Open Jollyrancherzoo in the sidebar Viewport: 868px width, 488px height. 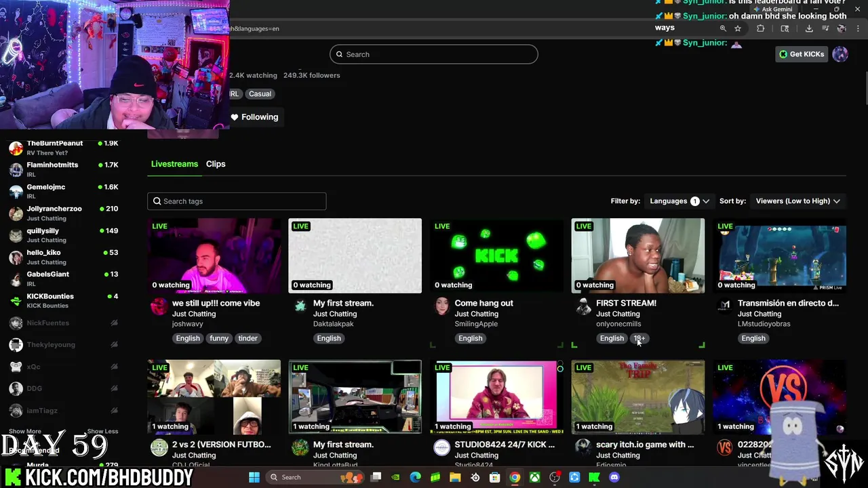pos(64,213)
